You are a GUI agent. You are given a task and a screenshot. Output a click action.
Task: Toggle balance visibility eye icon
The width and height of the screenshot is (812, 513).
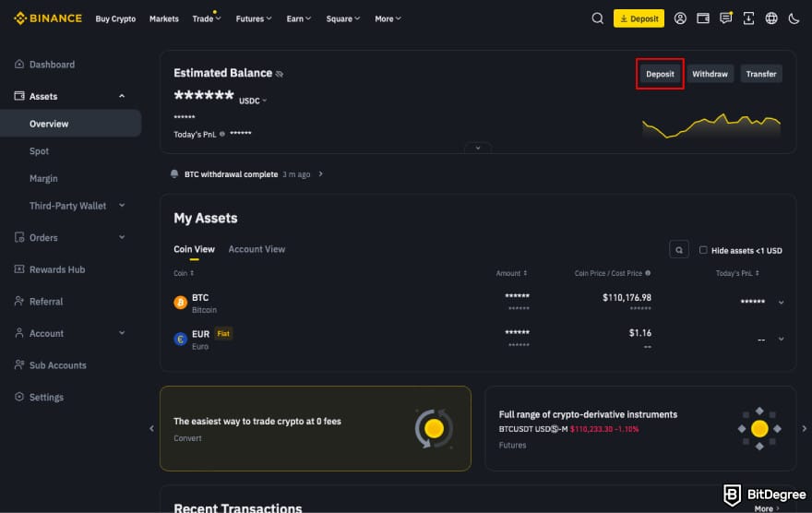pyautogui.click(x=280, y=74)
